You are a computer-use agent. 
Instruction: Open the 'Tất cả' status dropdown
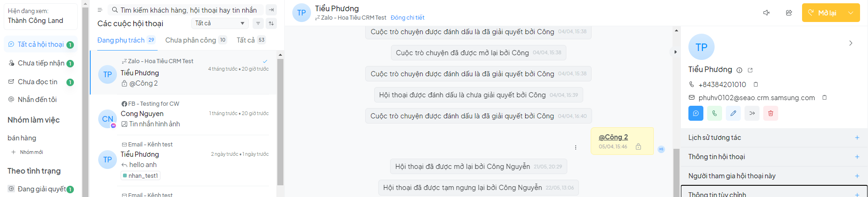220,23
